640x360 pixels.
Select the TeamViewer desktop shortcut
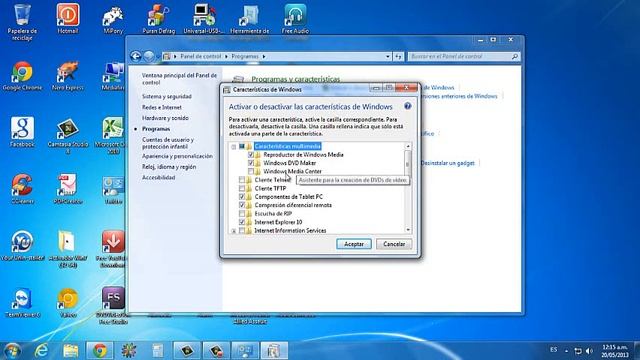pyautogui.click(x=22, y=303)
